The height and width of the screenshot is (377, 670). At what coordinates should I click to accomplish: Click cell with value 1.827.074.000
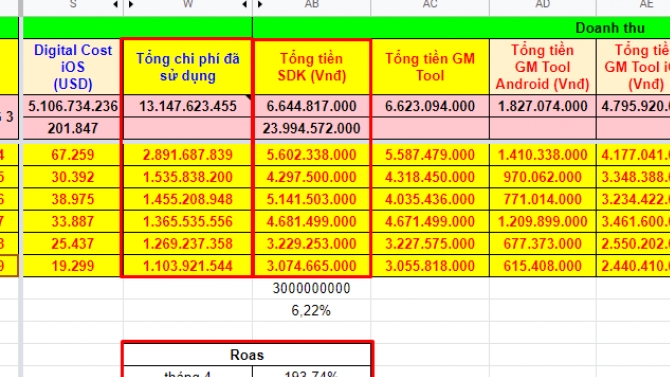click(543, 106)
